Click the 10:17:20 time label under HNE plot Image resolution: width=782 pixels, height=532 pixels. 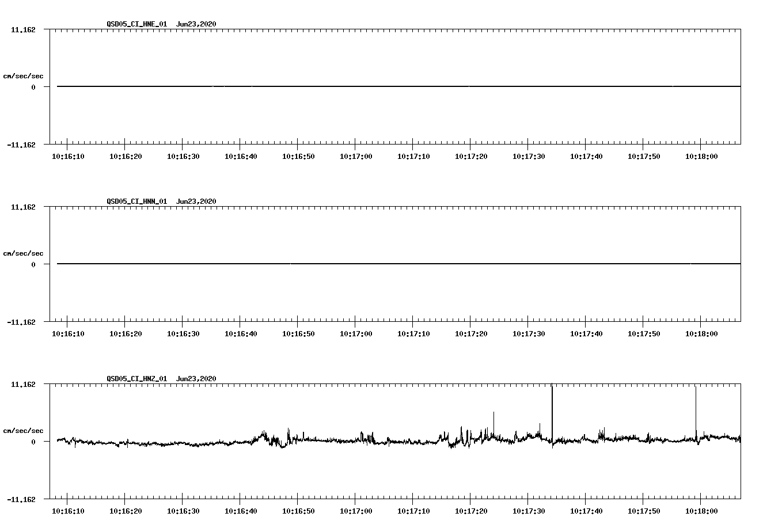click(471, 157)
